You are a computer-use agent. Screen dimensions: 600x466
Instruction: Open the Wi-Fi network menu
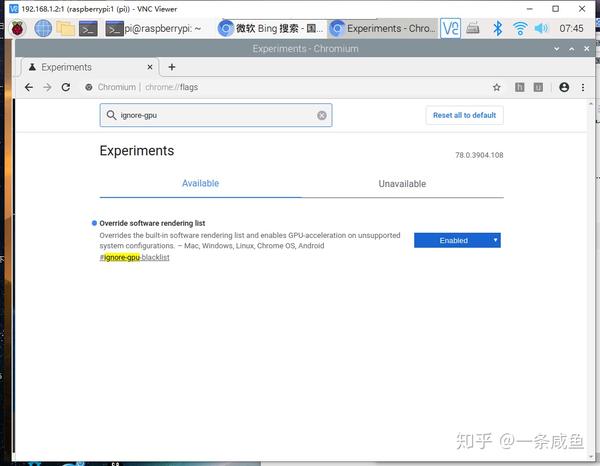point(520,28)
